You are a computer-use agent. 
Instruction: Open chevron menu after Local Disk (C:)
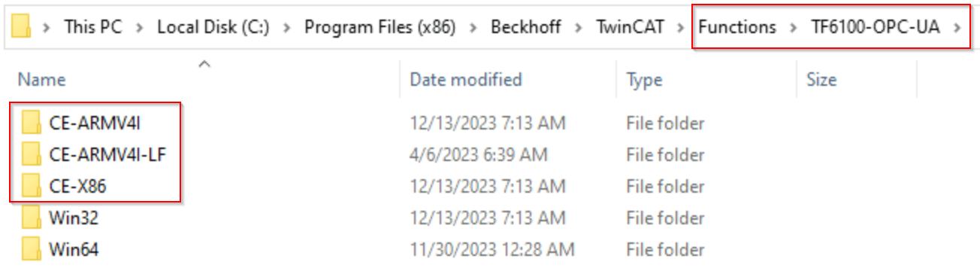[286, 28]
